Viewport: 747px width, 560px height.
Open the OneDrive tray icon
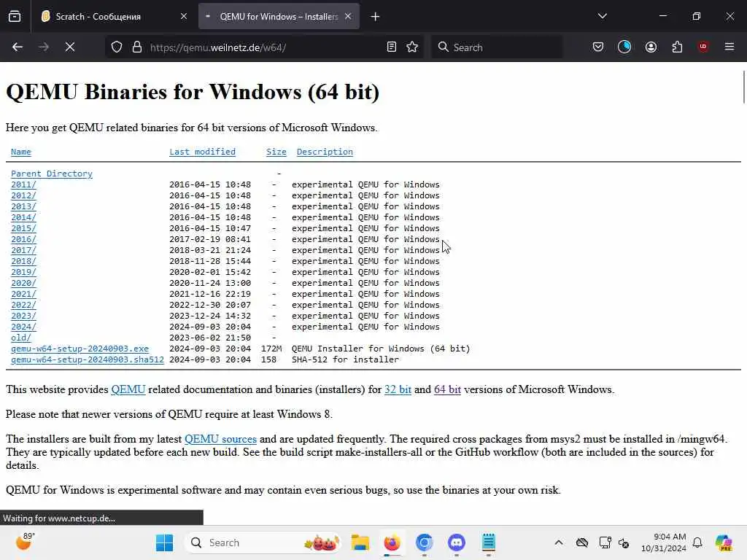[581, 542]
